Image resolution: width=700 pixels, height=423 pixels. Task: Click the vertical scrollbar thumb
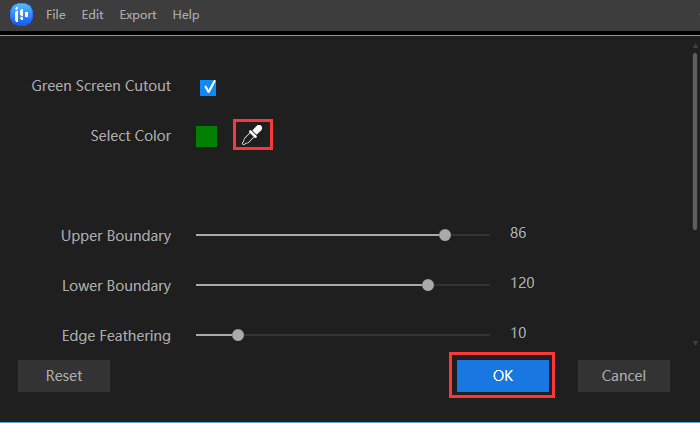(x=695, y=141)
